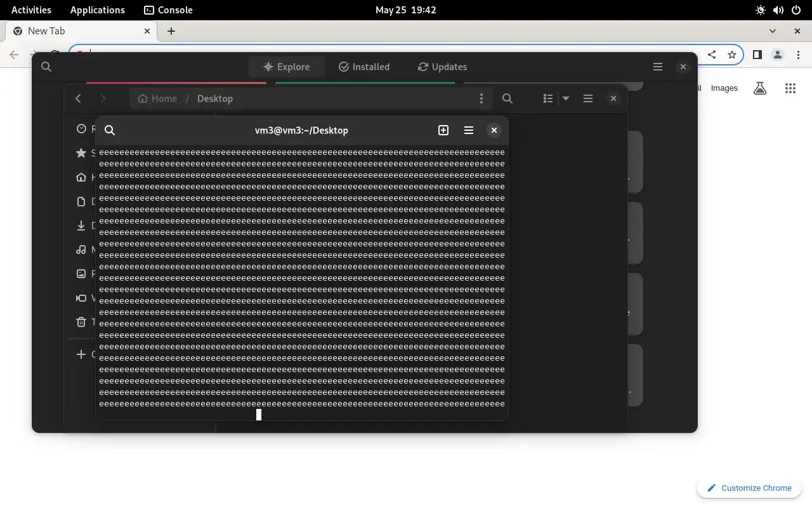This screenshot has height=508, width=812.
Task: Go forward in Files window
Action: click(103, 98)
